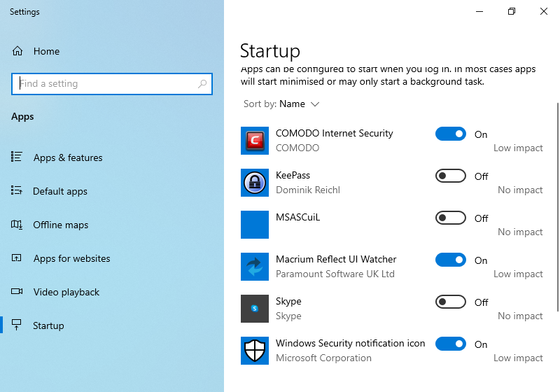This screenshot has height=392, width=560.
Task: Turn off Macrium Reflect UI Watcher toggle
Action: (451, 260)
